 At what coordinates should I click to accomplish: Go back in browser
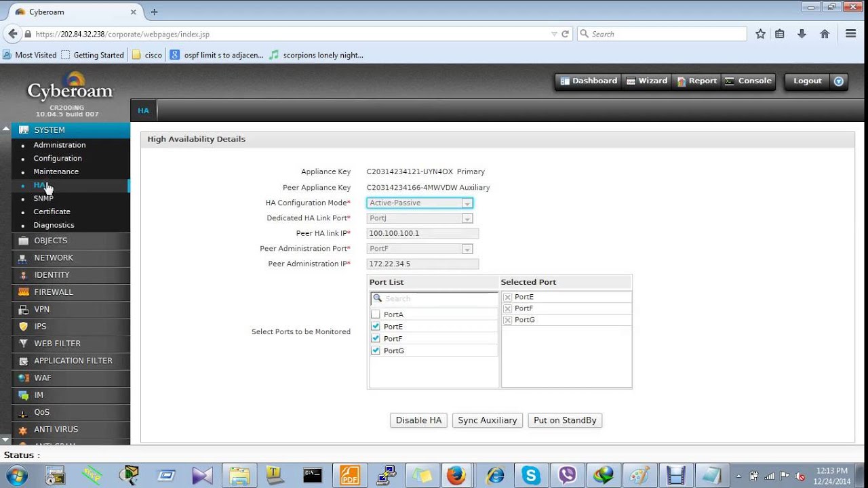point(12,34)
